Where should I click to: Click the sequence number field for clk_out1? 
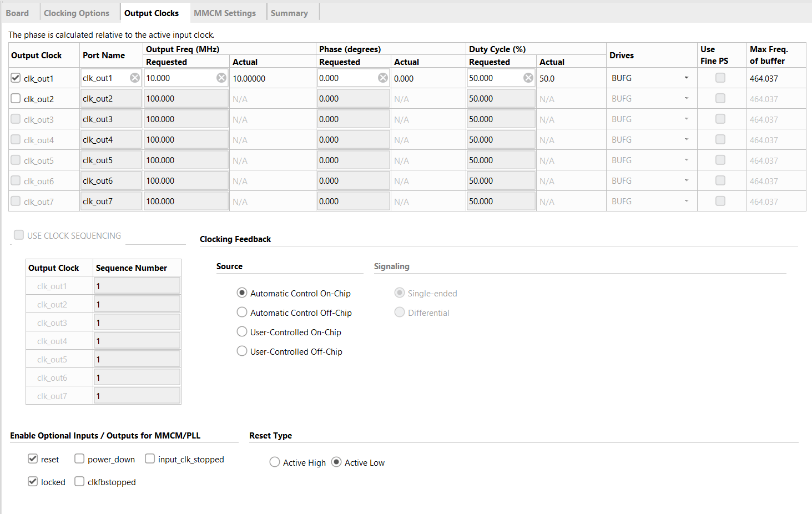(137, 286)
